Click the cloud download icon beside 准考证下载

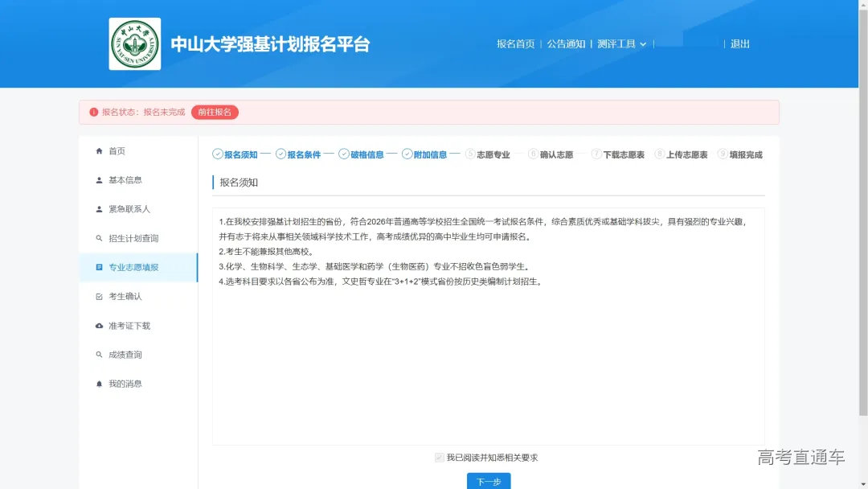[100, 325]
